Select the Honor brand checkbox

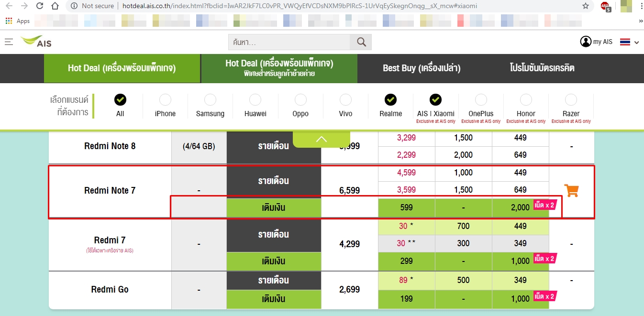526,99
